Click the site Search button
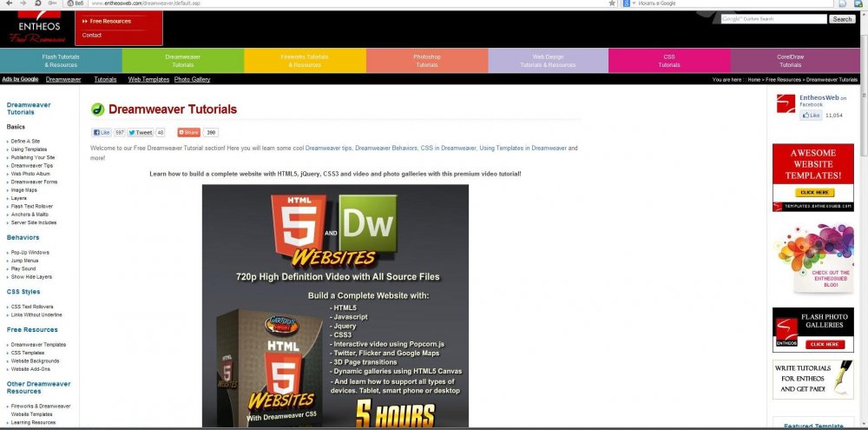Image resolution: width=868 pixels, height=430 pixels. pos(842,19)
